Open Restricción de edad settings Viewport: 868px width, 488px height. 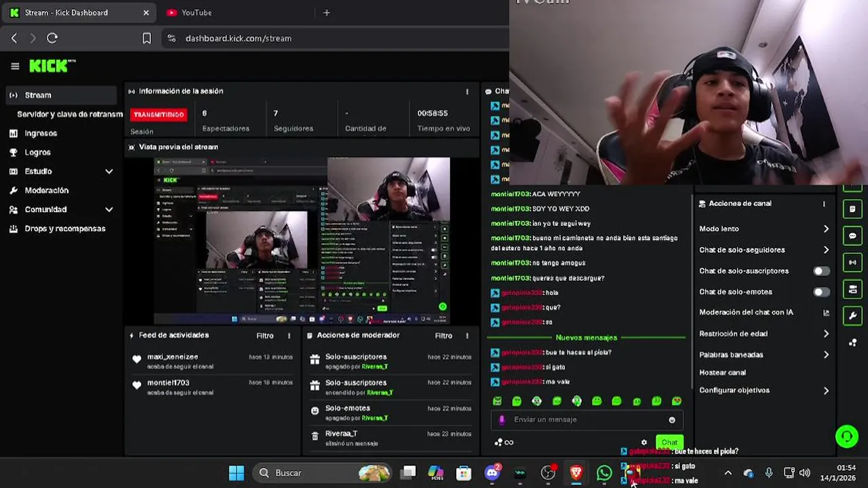click(764, 334)
